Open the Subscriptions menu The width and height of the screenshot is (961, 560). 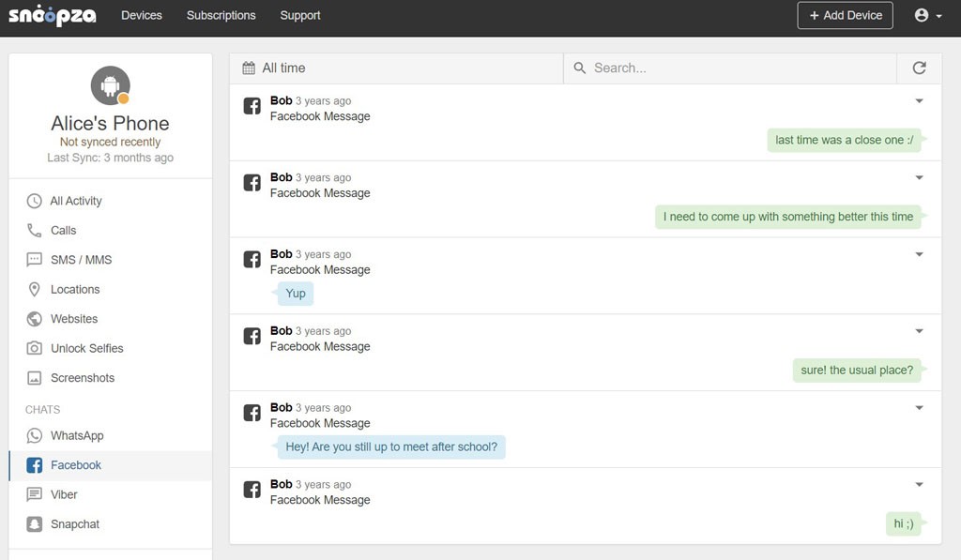click(x=221, y=16)
